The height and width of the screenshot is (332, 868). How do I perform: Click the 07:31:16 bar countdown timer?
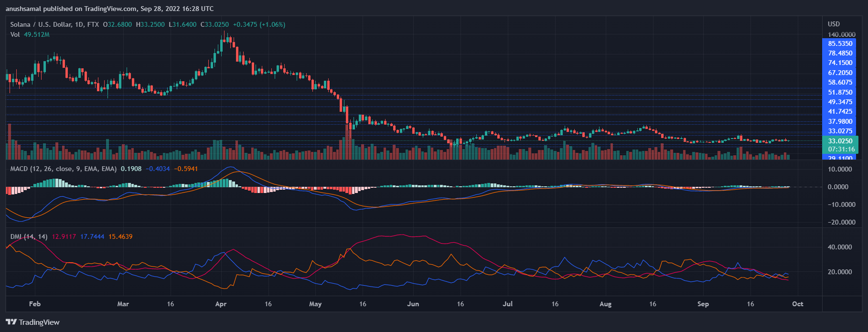pyautogui.click(x=840, y=150)
